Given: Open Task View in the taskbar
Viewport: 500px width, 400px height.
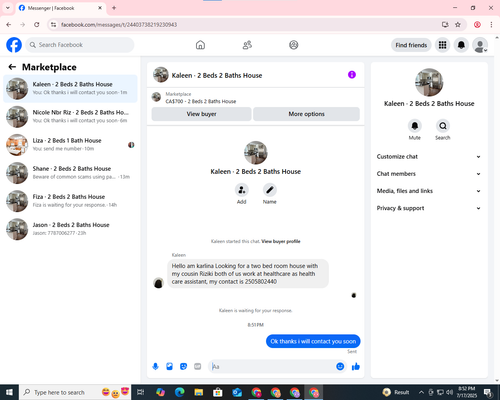Looking at the screenshot, I should click(141, 392).
